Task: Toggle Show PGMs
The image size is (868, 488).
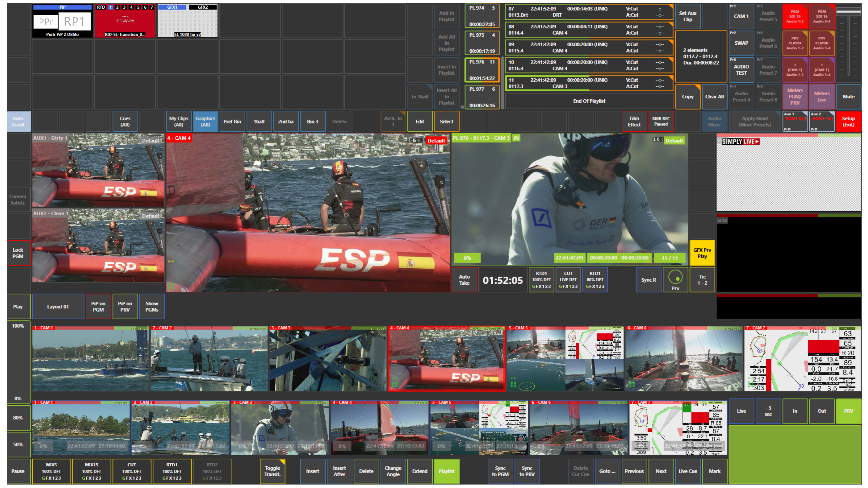Action: click(152, 307)
